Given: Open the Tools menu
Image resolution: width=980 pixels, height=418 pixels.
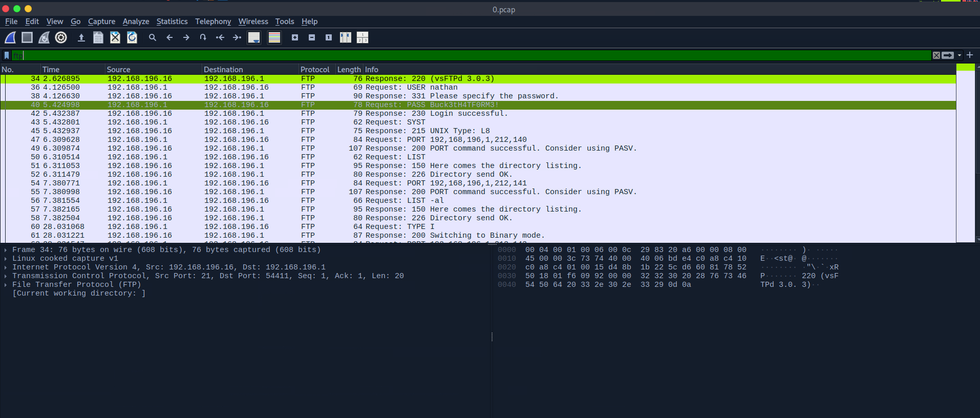Looking at the screenshot, I should 285,22.
